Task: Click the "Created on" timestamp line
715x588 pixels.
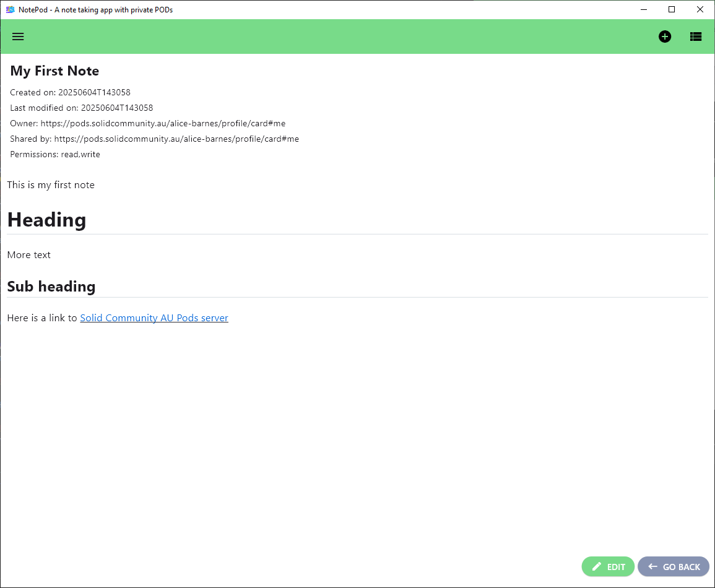Action: 70,93
